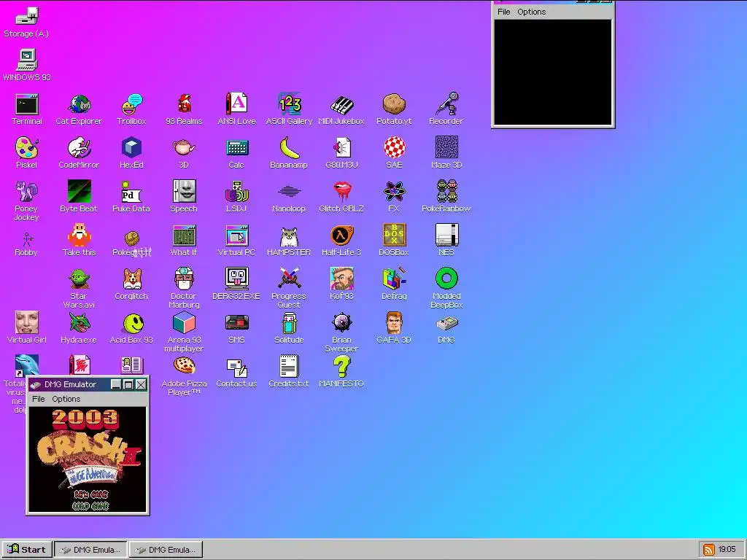
Task: Launch Half-Life 3 icon
Action: pyautogui.click(x=341, y=241)
